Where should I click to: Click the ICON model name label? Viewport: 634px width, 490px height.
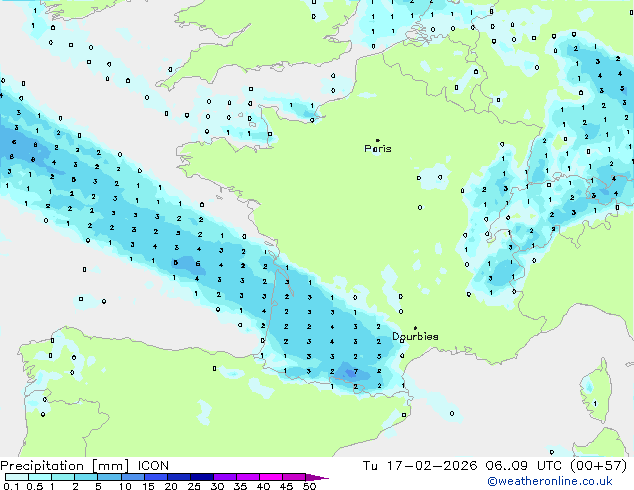[x=153, y=466]
